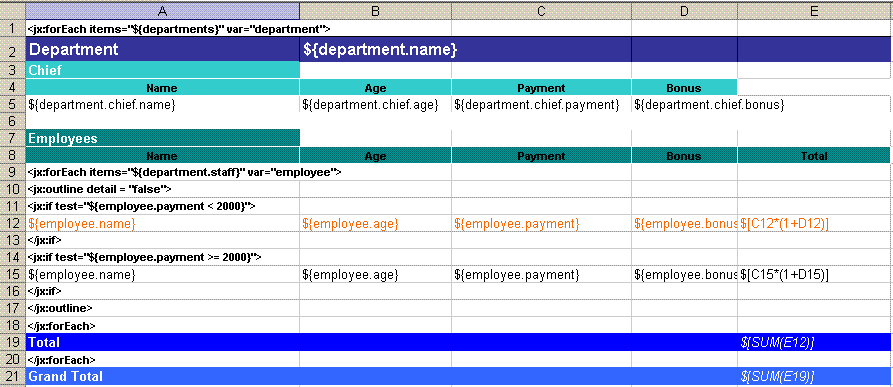Select the Chief section cell
Screen dimensions: 893x387
[x=163, y=70]
